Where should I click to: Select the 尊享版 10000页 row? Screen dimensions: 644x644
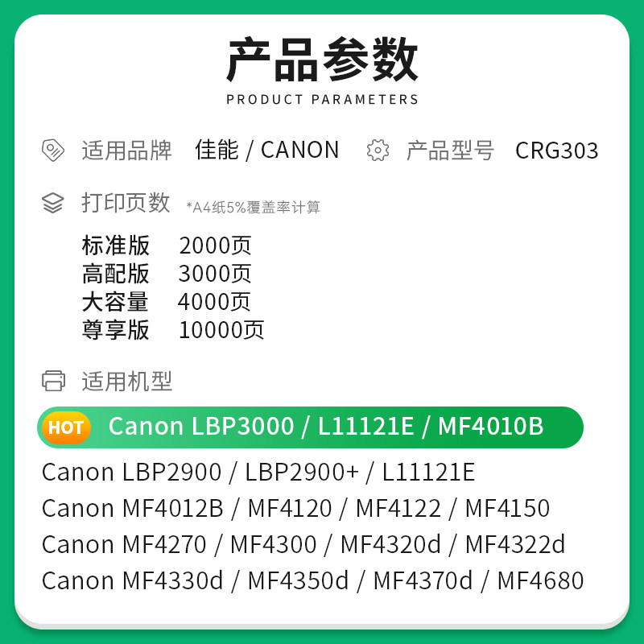coord(173,330)
